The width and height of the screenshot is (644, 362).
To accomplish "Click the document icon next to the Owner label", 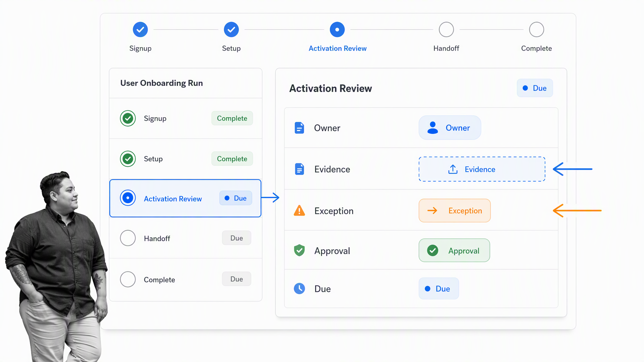I will pos(299,128).
